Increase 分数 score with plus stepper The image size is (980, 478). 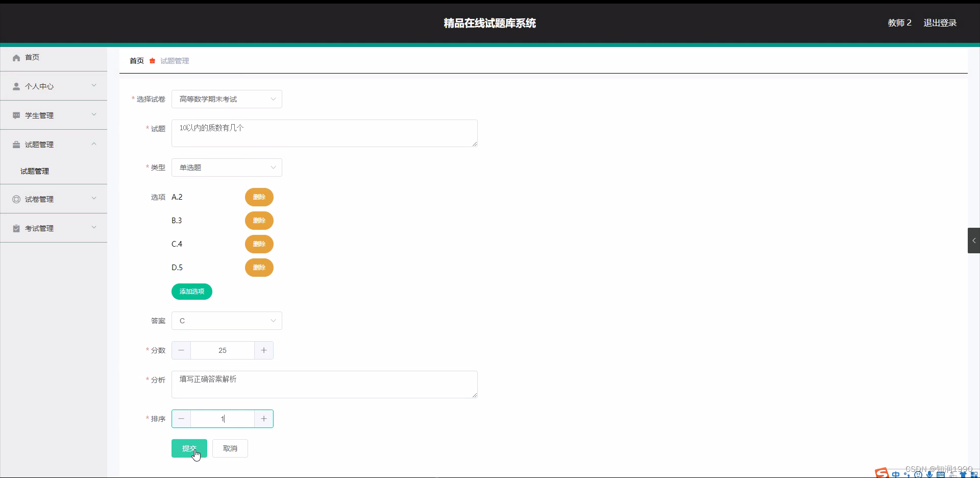tap(263, 350)
